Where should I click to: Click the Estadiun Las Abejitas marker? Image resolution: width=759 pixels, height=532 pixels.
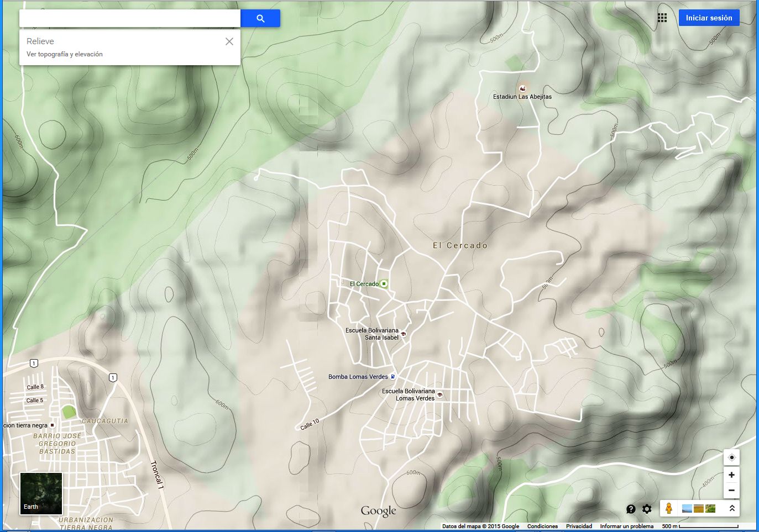pyautogui.click(x=522, y=88)
